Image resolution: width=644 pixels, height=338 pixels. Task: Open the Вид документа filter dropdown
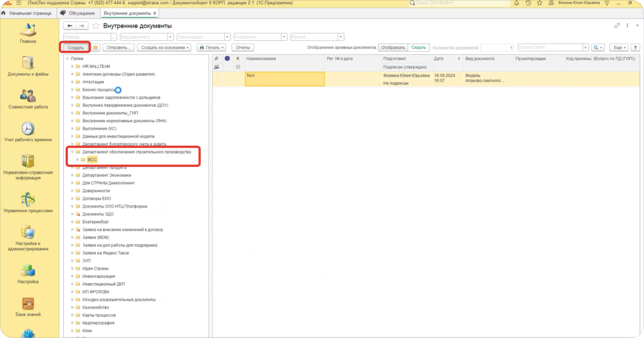coord(170,37)
